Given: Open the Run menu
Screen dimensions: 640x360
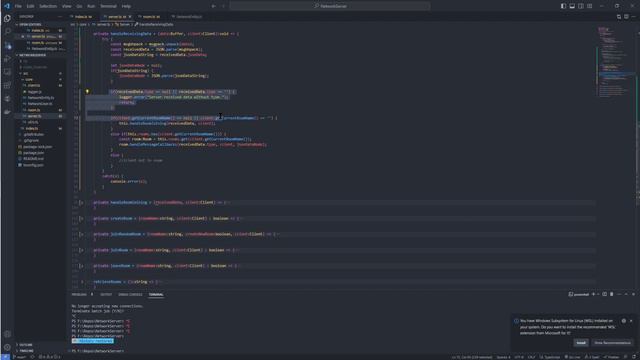Looking at the screenshot, I should click(x=91, y=6).
